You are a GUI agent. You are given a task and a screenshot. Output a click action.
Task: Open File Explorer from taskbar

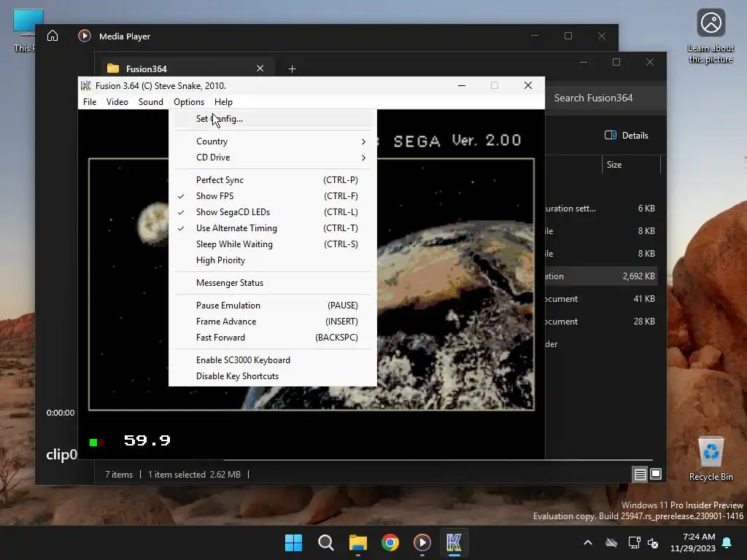[x=357, y=542]
